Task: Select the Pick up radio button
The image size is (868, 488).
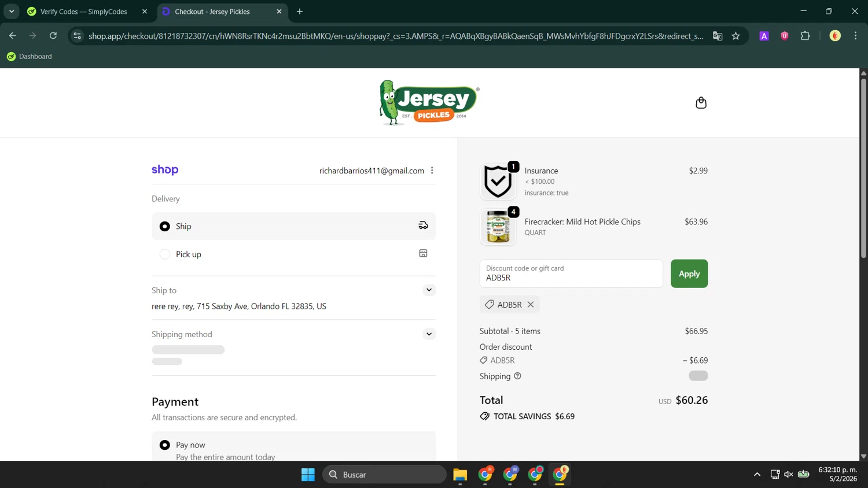Action: pyautogui.click(x=165, y=254)
